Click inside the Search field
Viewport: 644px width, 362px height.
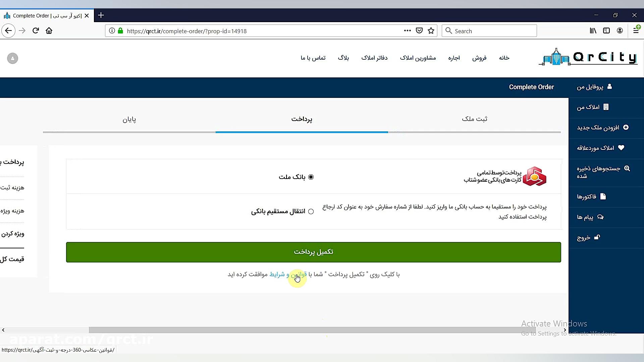[490, 31]
